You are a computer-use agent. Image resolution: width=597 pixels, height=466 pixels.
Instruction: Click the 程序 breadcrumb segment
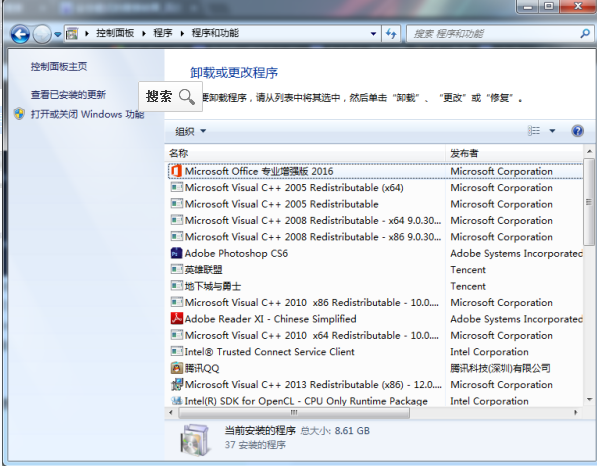click(163, 33)
